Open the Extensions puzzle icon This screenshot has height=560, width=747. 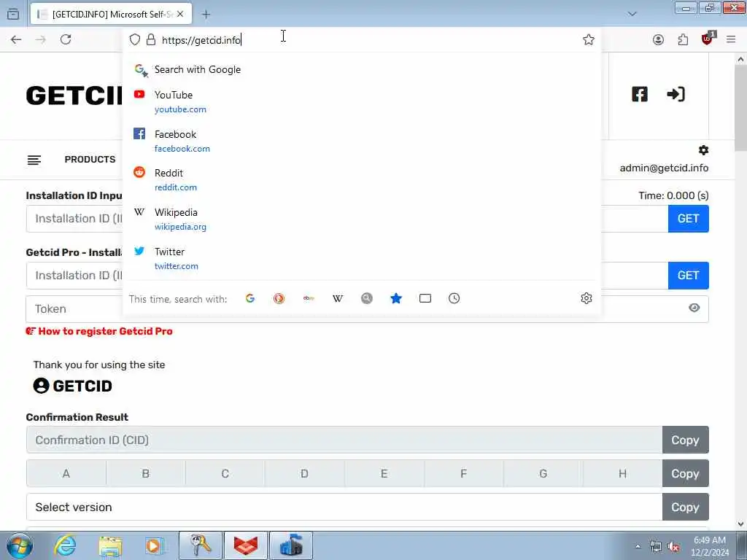tap(683, 39)
